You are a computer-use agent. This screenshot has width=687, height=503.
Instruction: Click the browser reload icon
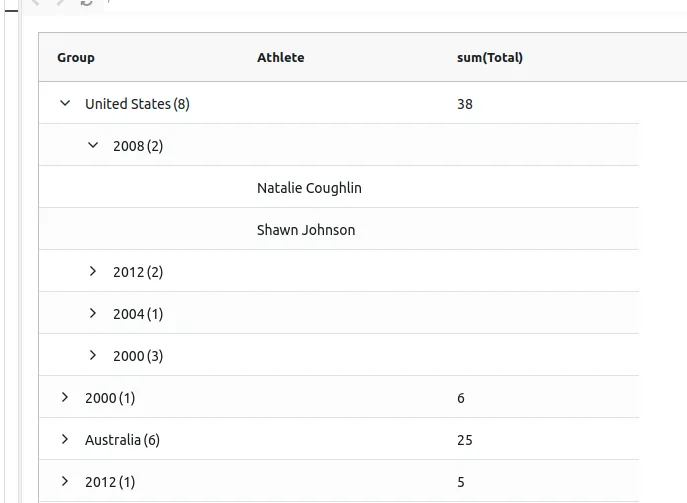[87, 3]
